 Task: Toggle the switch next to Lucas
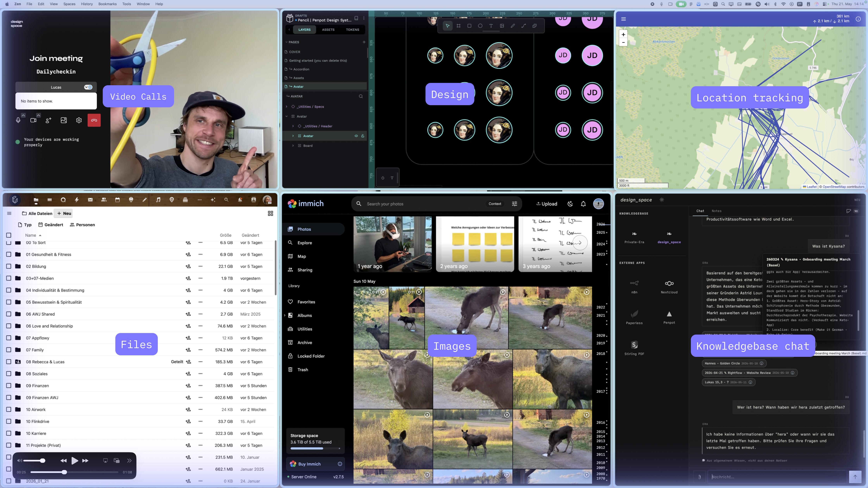pyautogui.click(x=88, y=87)
